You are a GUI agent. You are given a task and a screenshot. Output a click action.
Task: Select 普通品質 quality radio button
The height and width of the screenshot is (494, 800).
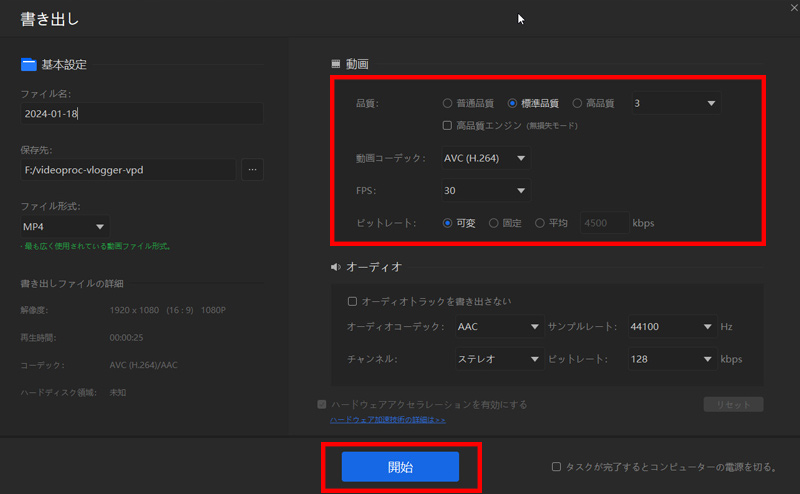(x=448, y=103)
